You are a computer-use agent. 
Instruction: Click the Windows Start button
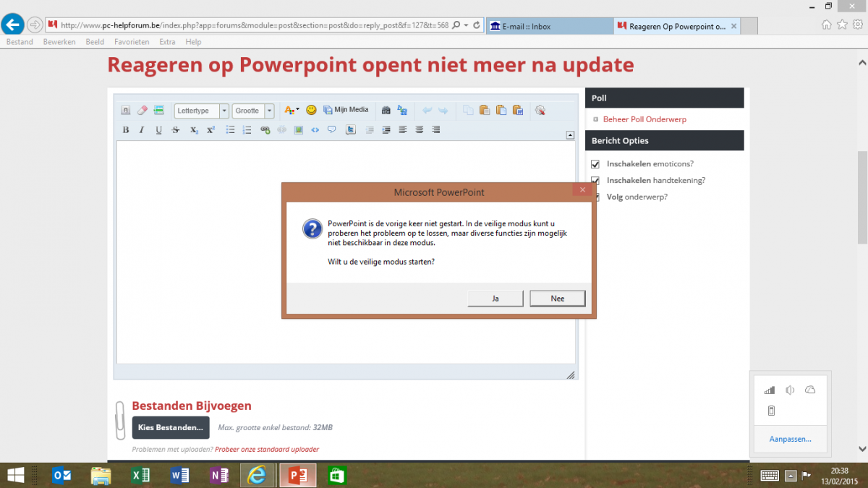click(x=15, y=475)
